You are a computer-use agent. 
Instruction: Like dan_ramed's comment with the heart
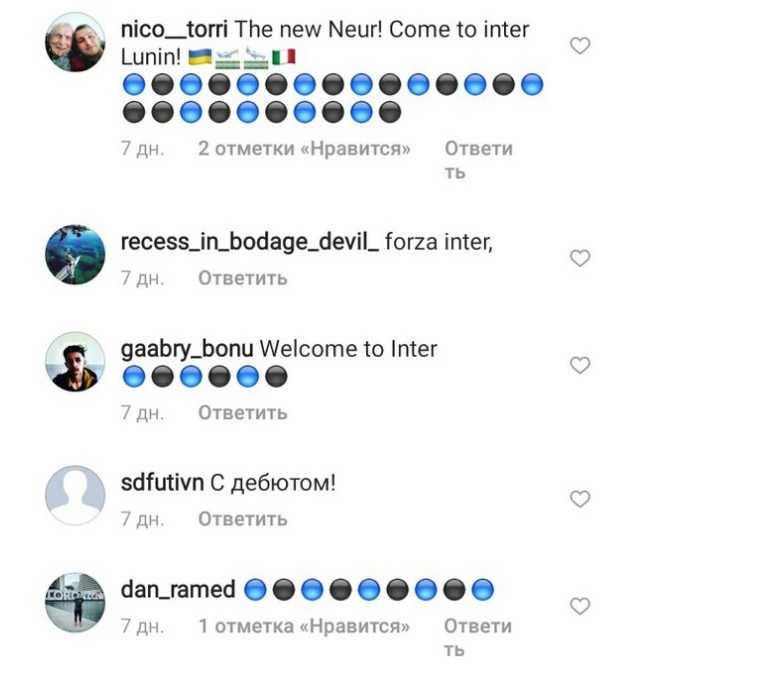pos(580,606)
